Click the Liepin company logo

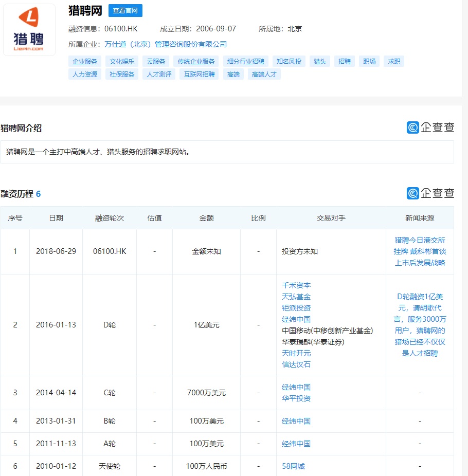coord(29,29)
